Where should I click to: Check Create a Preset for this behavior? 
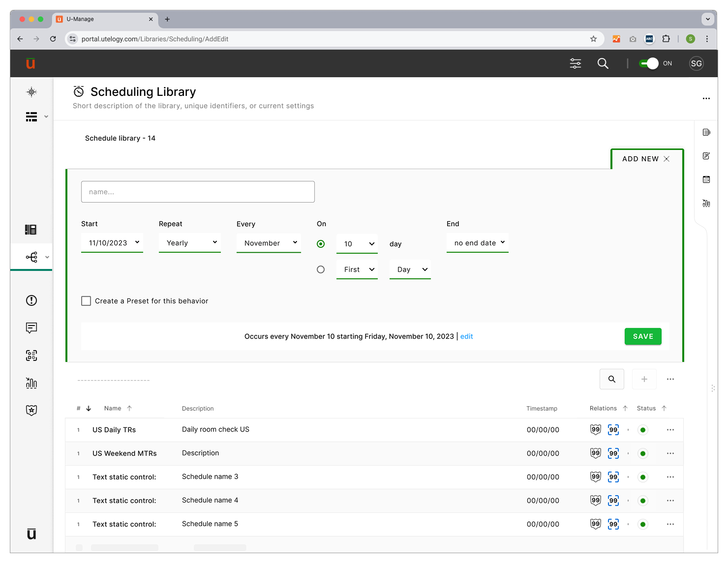point(86,301)
